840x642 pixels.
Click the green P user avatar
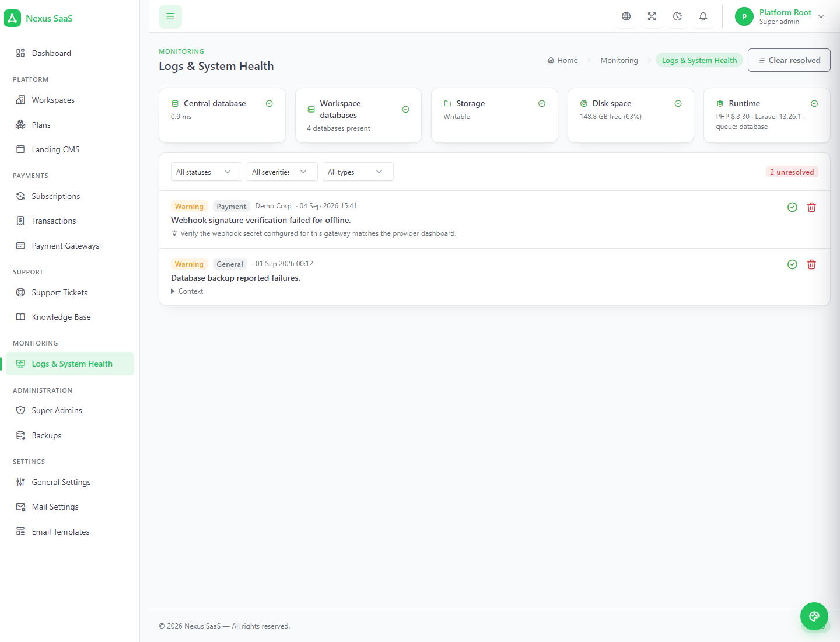pos(744,16)
